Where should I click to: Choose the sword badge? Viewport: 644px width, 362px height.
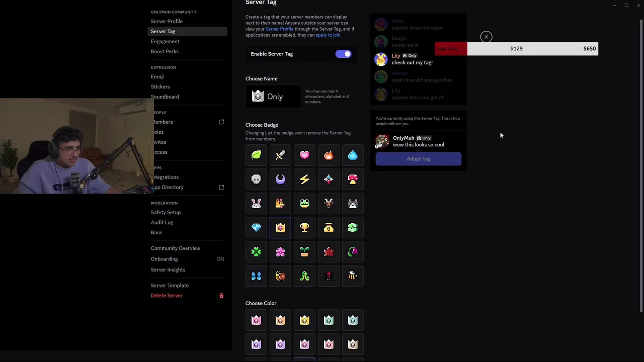[280, 155]
